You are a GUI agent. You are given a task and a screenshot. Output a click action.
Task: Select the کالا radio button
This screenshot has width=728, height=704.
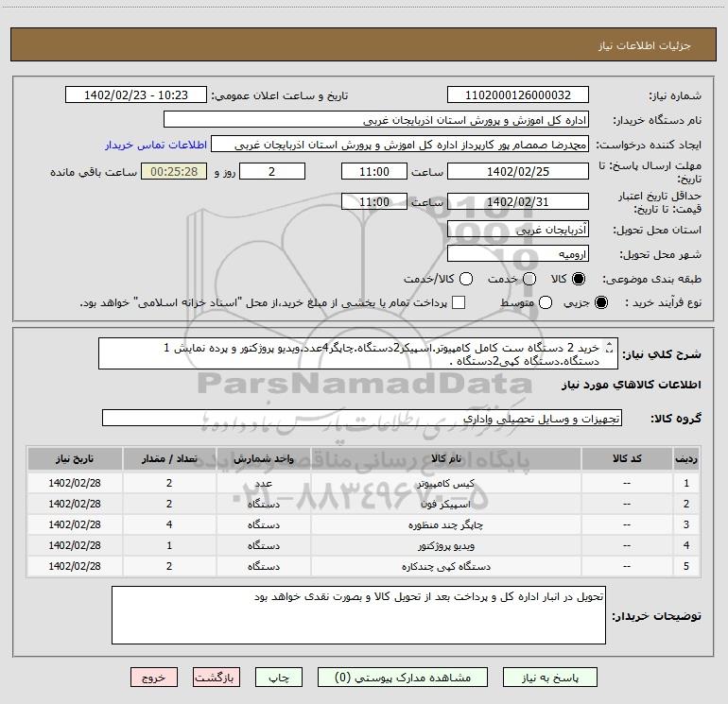(x=579, y=279)
